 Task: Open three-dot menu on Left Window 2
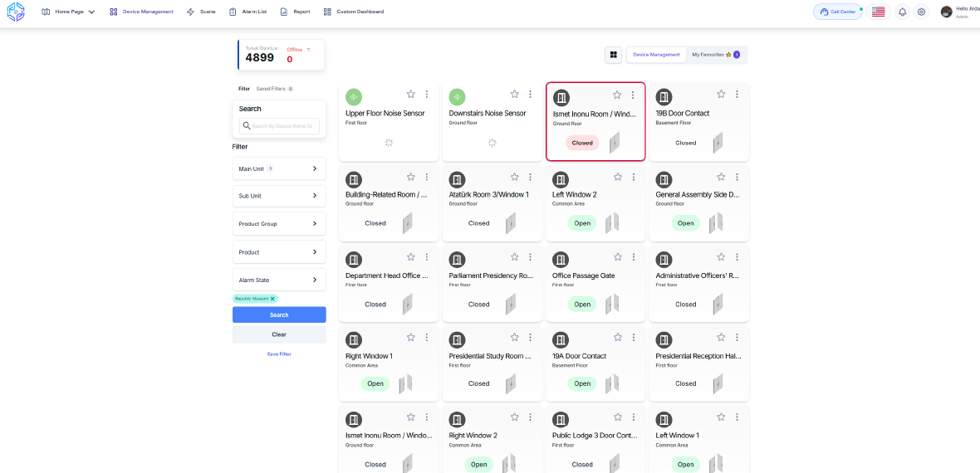click(633, 177)
